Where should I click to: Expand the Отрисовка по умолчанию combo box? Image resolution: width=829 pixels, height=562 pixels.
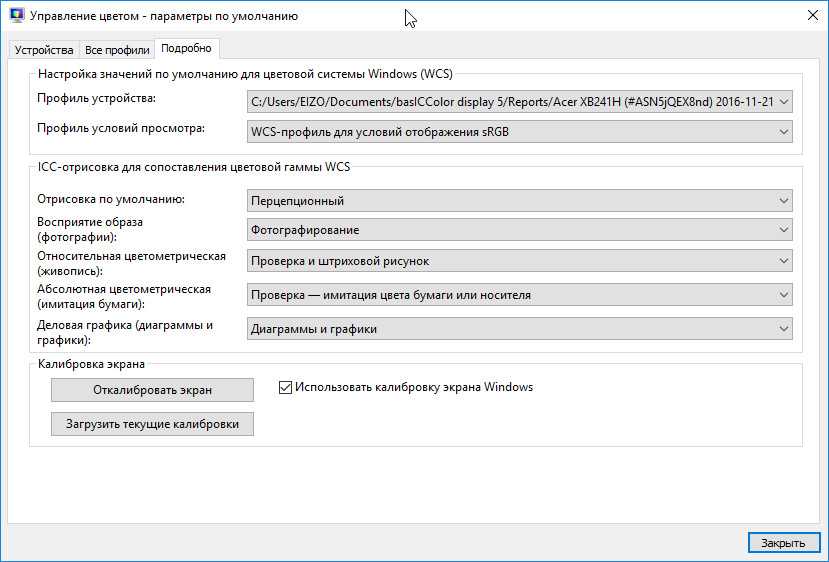point(519,201)
